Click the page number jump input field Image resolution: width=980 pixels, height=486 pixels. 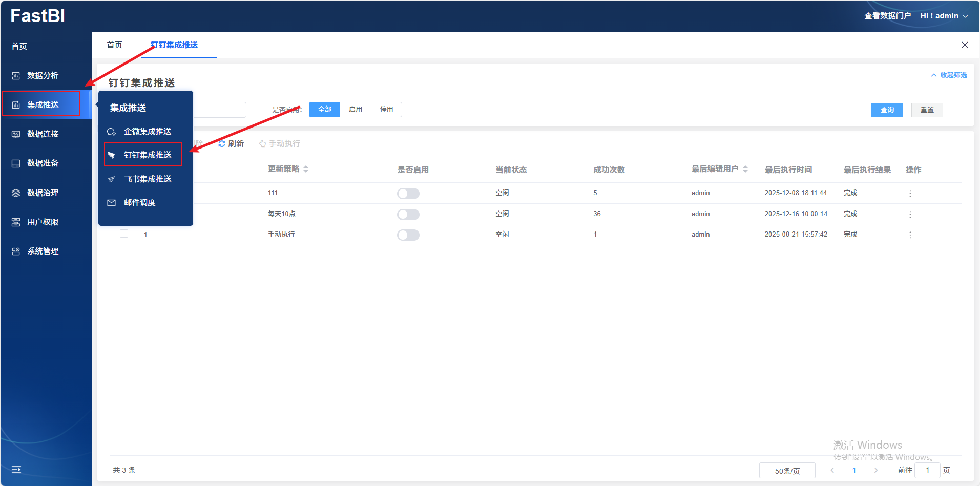[x=927, y=470]
